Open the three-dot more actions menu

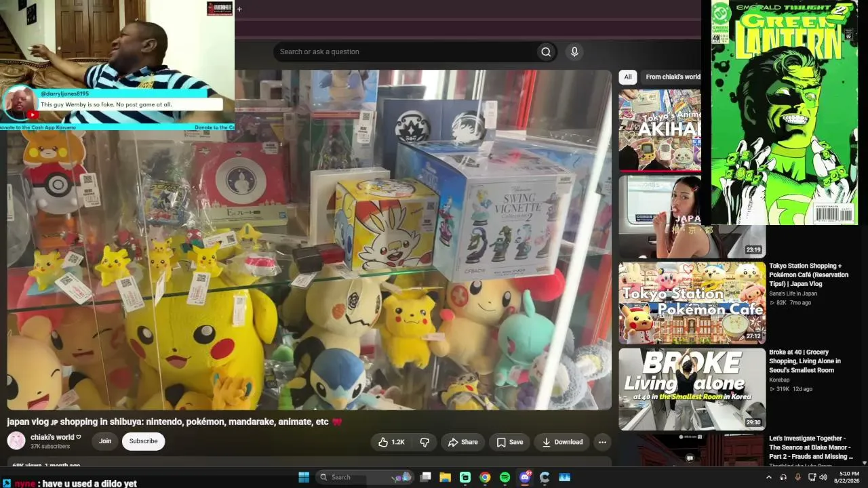(x=602, y=442)
